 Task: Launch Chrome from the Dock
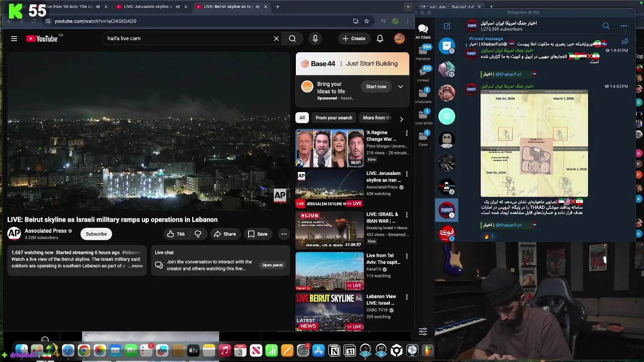pyautogui.click(x=84, y=350)
